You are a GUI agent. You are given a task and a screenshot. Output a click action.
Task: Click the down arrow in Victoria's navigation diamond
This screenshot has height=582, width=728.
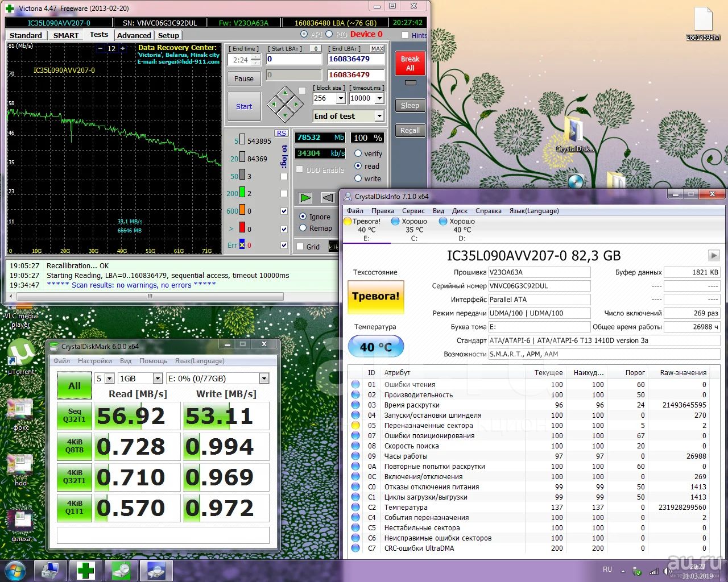pyautogui.click(x=284, y=115)
